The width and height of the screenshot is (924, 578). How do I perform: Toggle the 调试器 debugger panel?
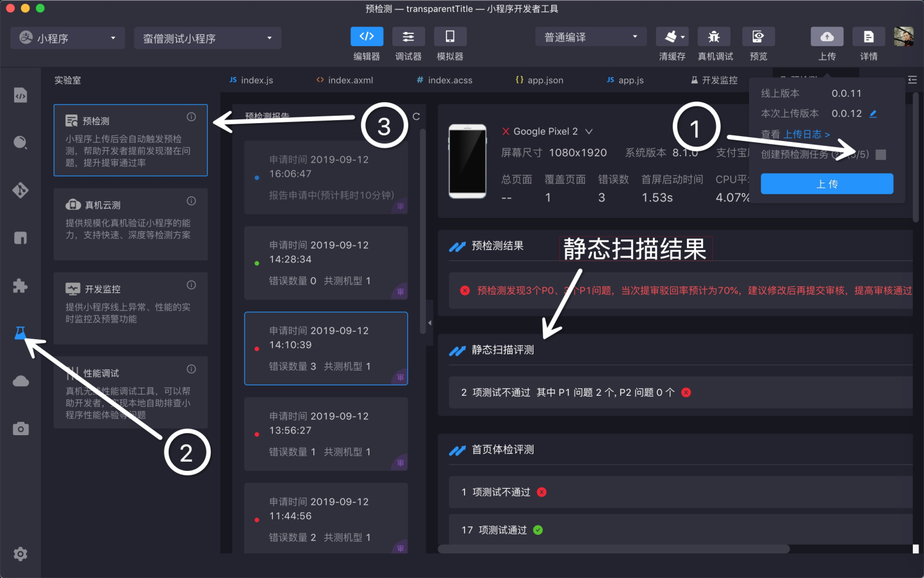coord(408,36)
